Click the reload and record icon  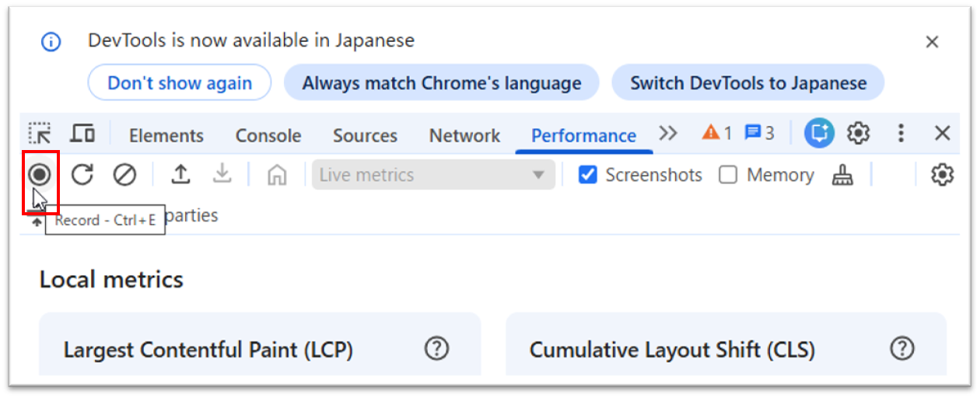pos(82,175)
